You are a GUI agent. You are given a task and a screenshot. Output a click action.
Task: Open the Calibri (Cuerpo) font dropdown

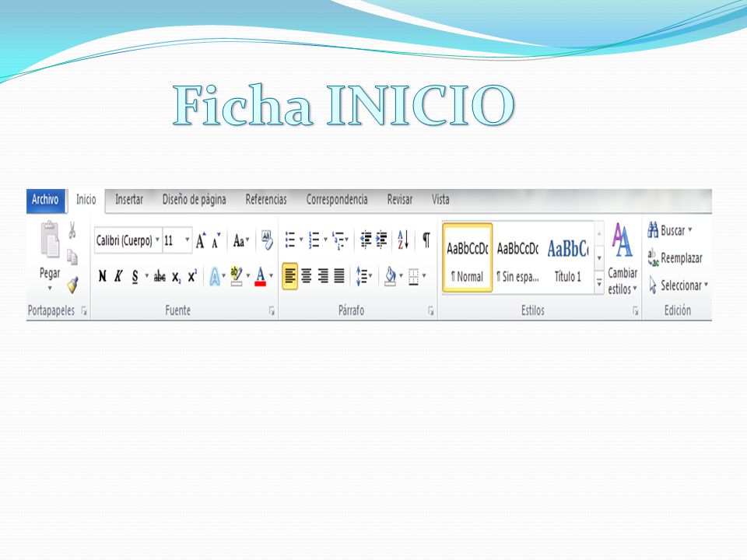[x=157, y=240]
